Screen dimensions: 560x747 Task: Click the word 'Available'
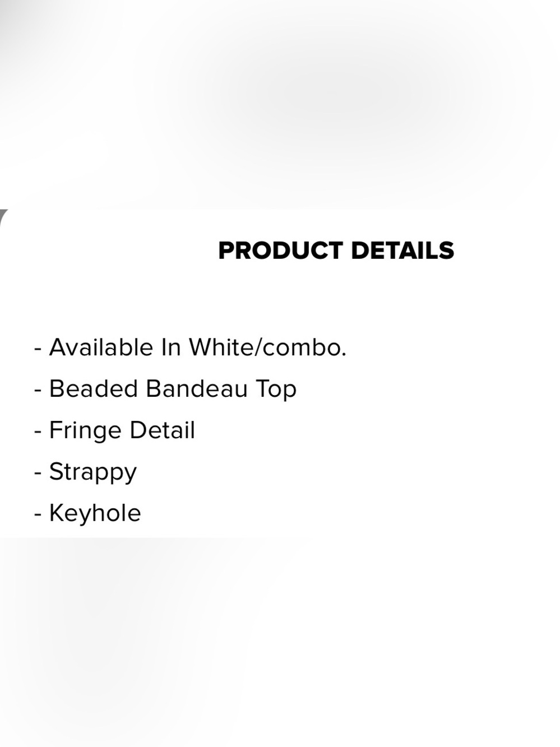101,347
